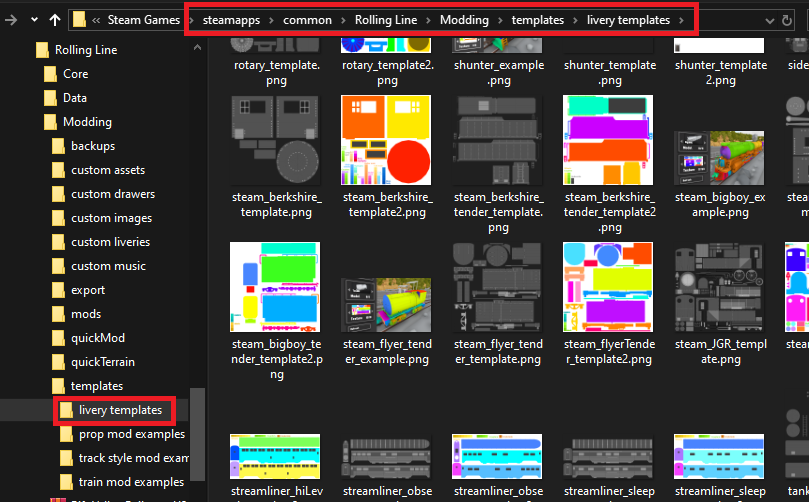809x502 pixels.
Task: Select steam_flyer_tender_example.png thumbnail
Action: [x=386, y=304]
